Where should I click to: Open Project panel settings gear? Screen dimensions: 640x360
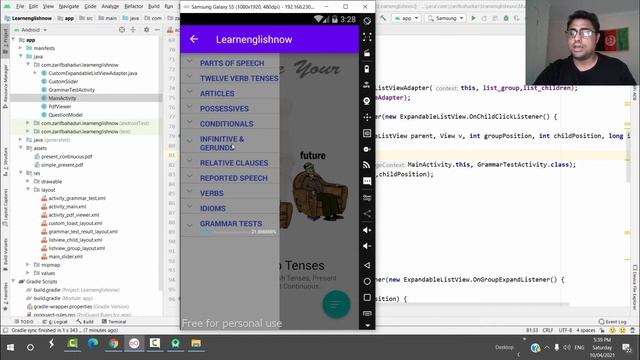[x=146, y=30]
